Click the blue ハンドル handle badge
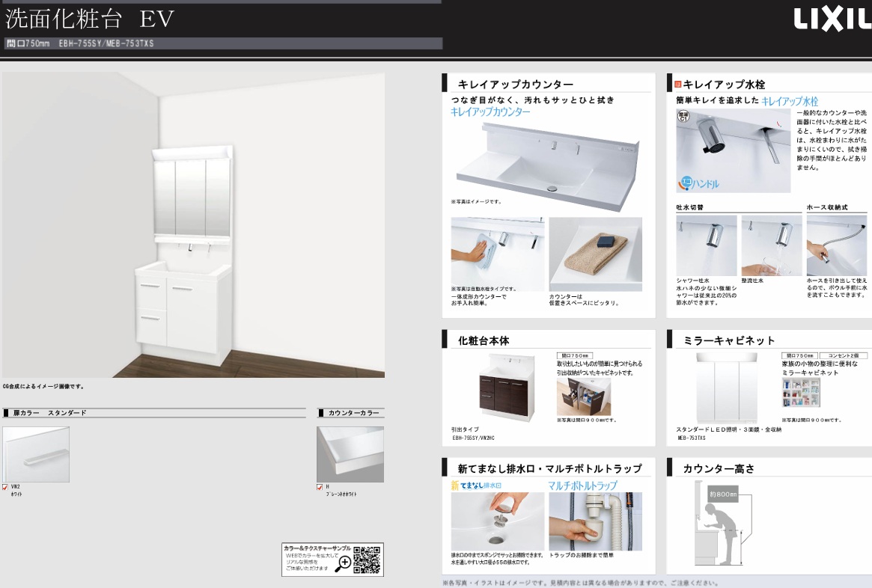Viewport: 872px width, 588px height. [699, 183]
